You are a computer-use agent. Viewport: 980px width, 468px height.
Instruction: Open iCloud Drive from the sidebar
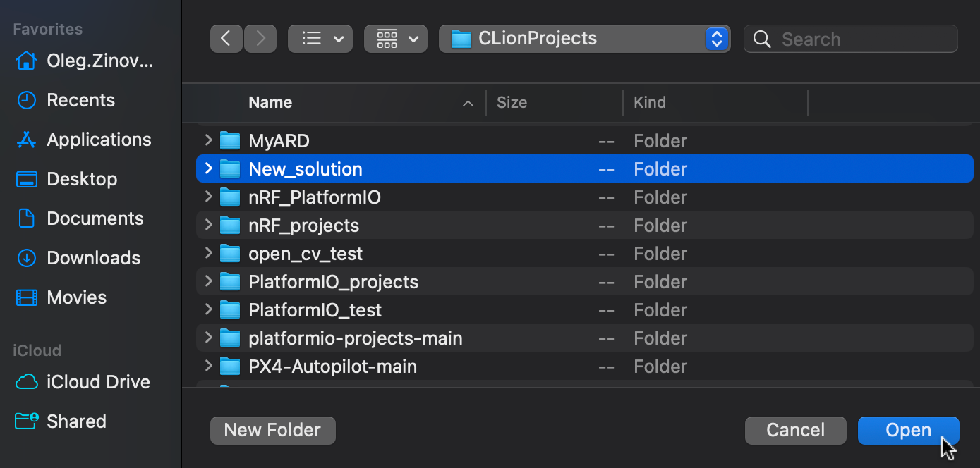point(99,381)
